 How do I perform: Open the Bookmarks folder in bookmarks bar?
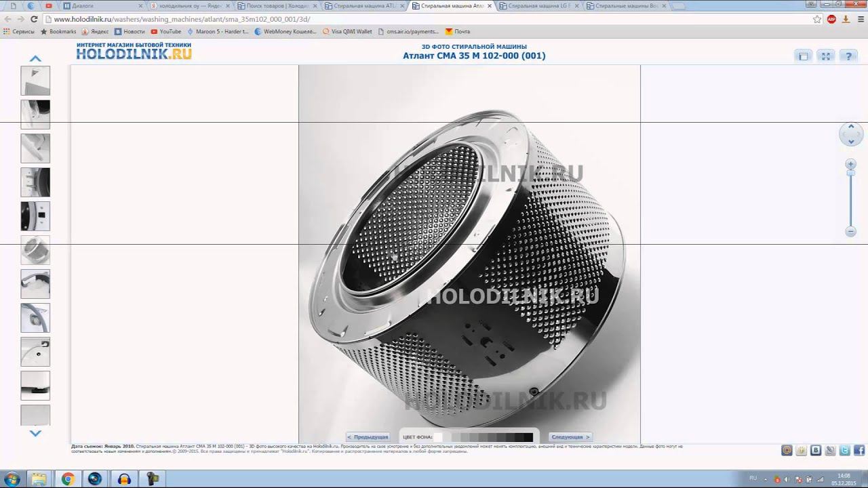(59, 31)
